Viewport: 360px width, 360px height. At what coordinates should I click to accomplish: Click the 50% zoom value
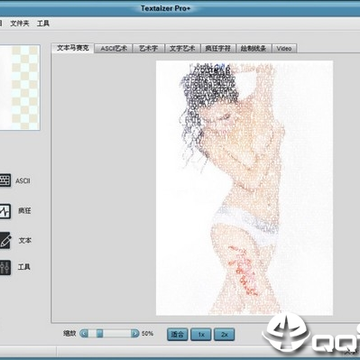click(x=147, y=333)
